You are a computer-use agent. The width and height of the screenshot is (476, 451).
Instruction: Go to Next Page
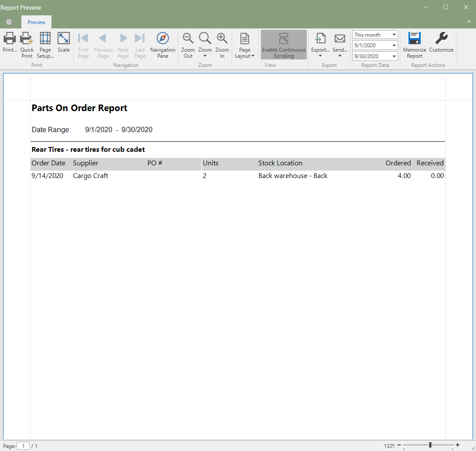(x=123, y=45)
